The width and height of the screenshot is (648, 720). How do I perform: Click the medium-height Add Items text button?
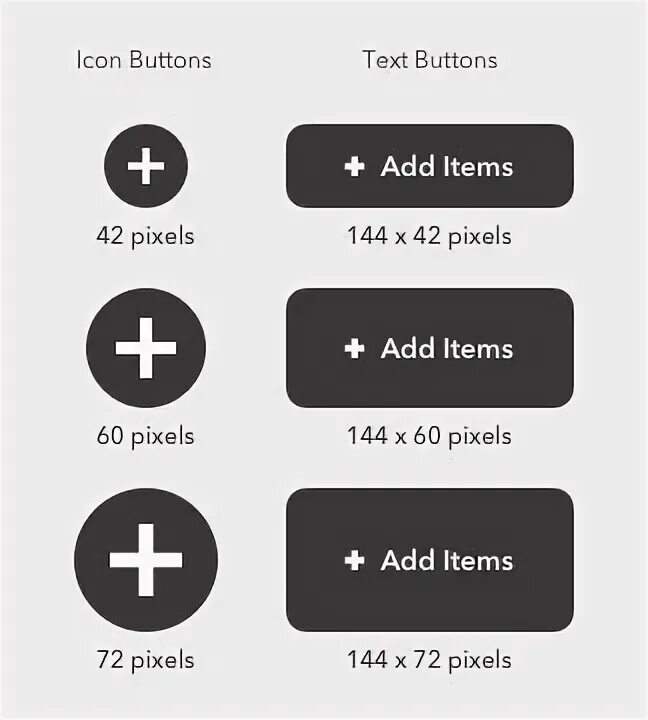coord(430,348)
